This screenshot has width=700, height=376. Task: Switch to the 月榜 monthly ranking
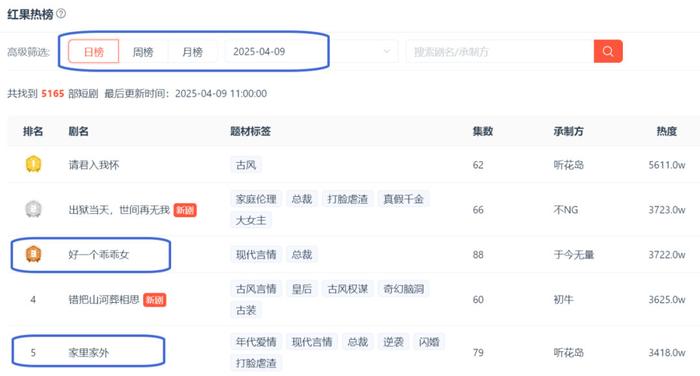(192, 52)
